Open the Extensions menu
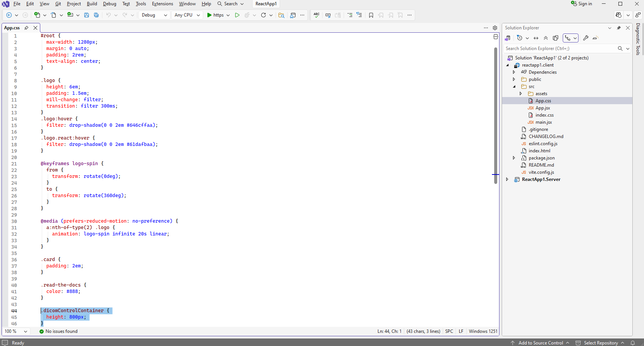The image size is (644, 346). coord(162,4)
